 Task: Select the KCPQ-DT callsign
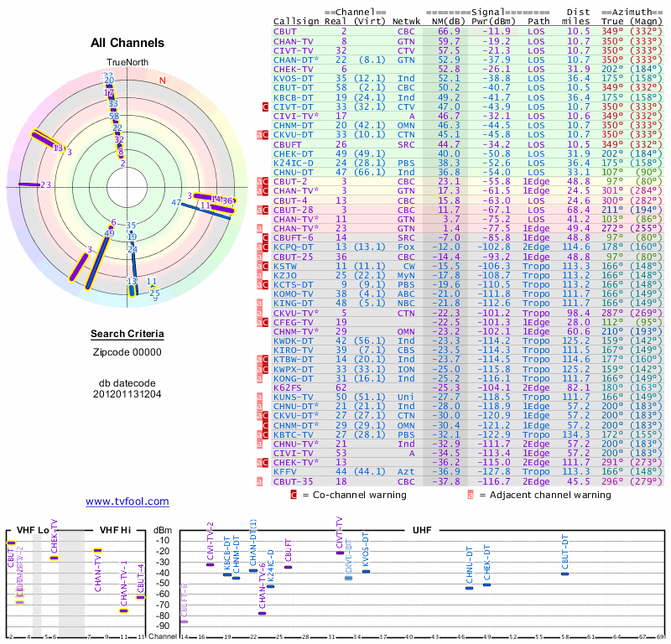coord(294,247)
